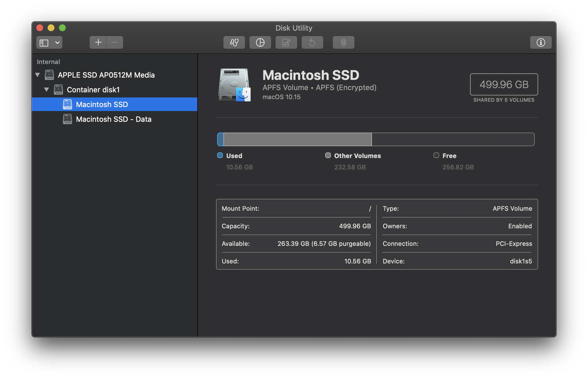Click the remove volume minus button
The height and width of the screenshot is (379, 588).
click(x=115, y=42)
